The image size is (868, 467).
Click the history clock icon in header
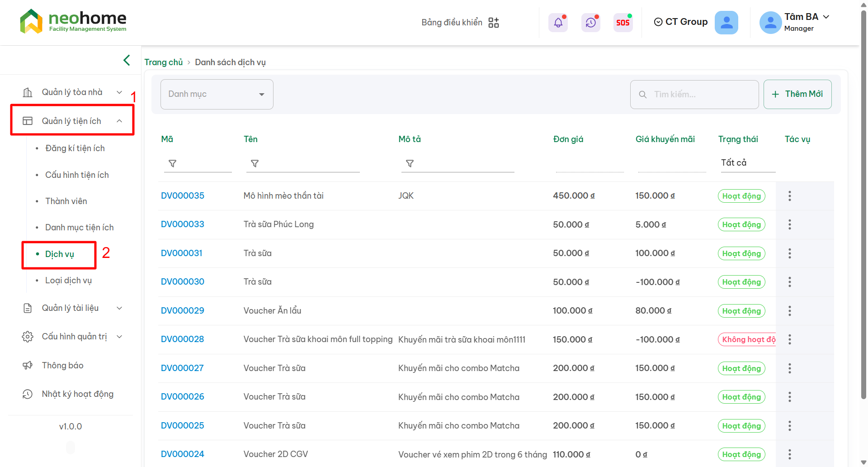click(x=590, y=23)
